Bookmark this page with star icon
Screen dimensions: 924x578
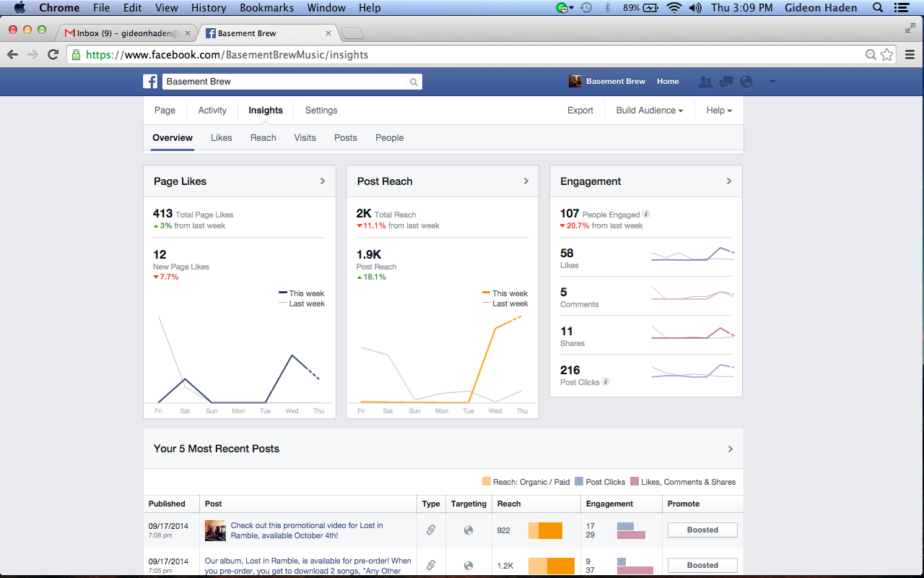pos(887,54)
